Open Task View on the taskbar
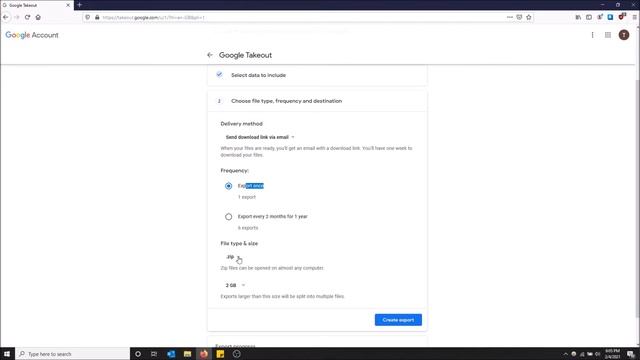The image size is (640, 360). (x=154, y=354)
